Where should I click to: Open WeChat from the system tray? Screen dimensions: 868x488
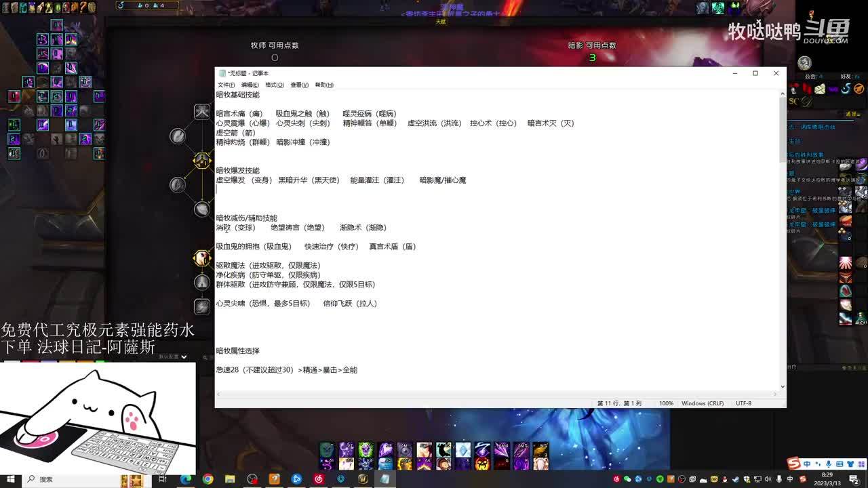tap(627, 479)
